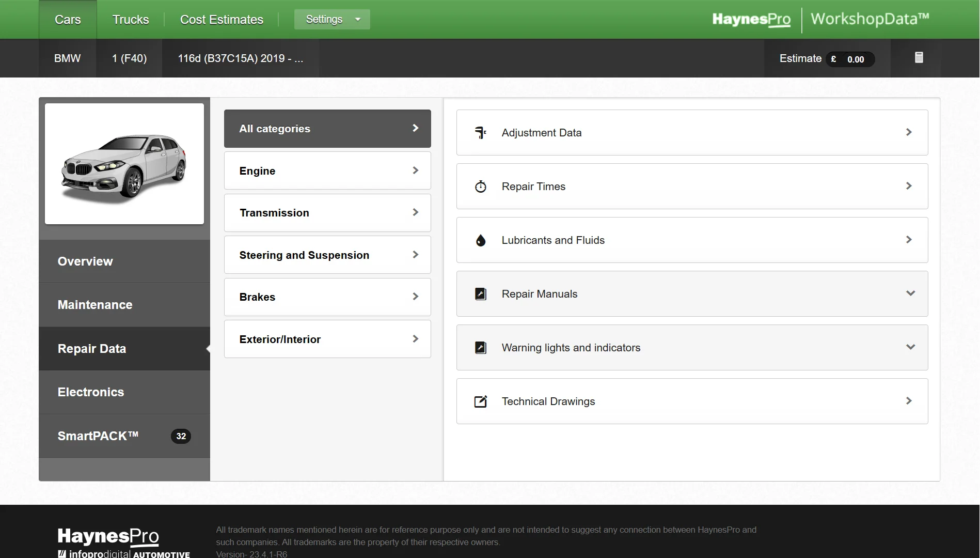Click the Brakes category arrow

415,297
